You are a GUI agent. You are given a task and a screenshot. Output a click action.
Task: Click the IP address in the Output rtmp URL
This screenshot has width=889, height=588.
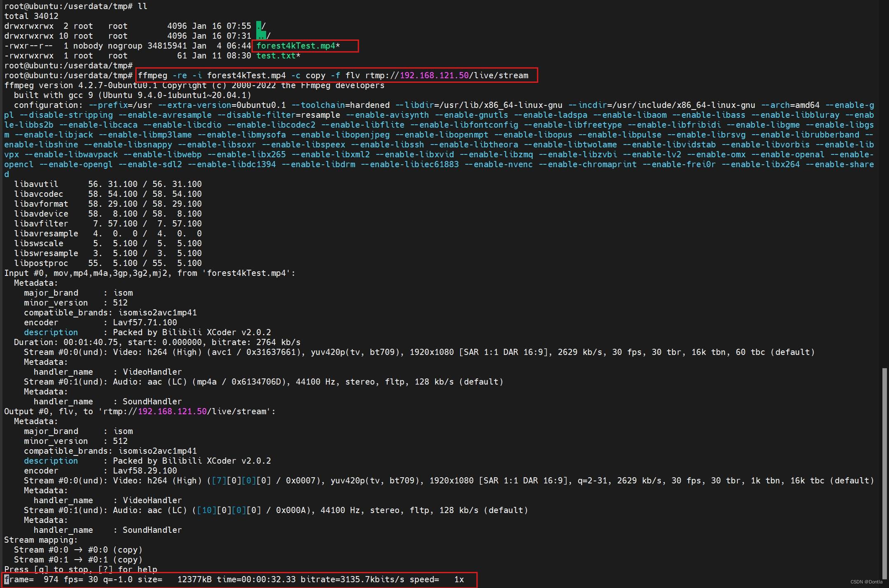tap(172, 411)
